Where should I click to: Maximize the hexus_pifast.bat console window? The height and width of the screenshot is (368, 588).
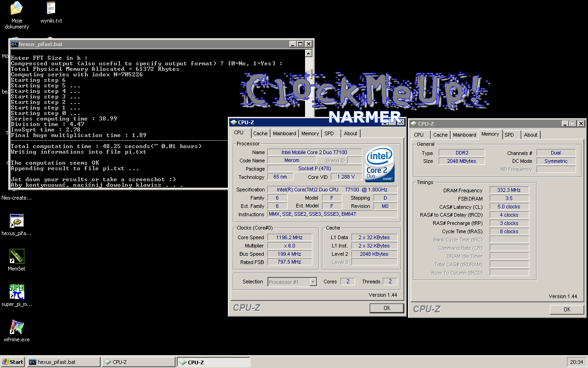(x=300, y=44)
